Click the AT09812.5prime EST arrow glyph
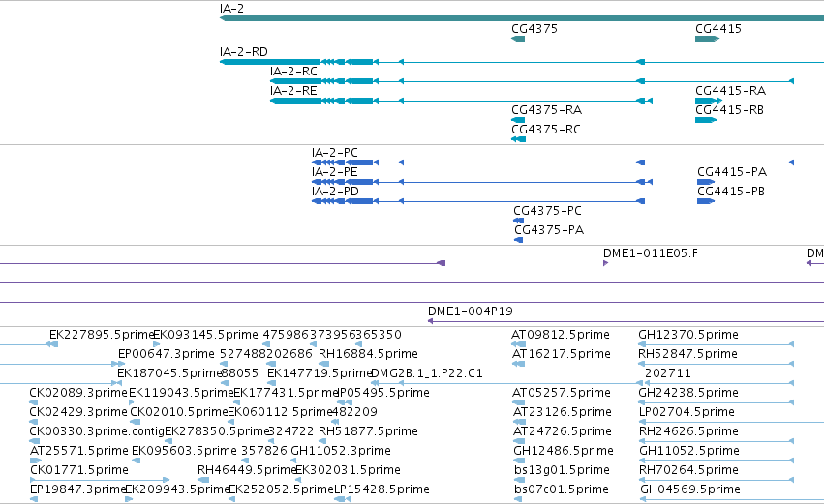The image size is (824, 504). 518,344
